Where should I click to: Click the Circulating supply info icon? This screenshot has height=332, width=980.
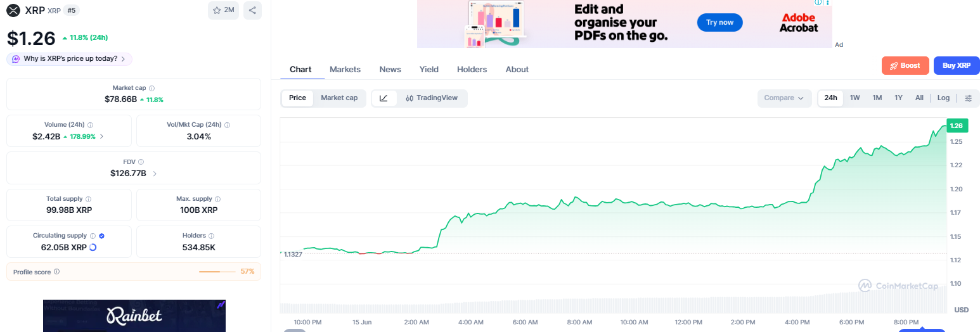tap(93, 236)
